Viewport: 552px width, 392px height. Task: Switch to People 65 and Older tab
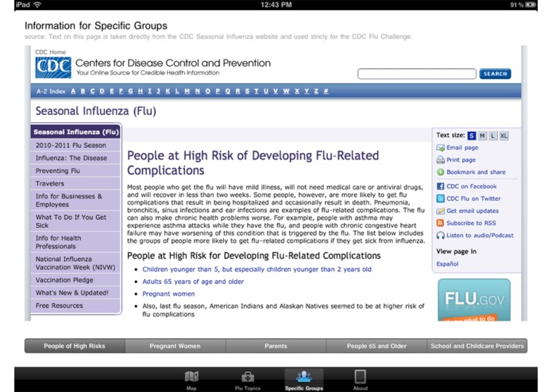click(376, 346)
